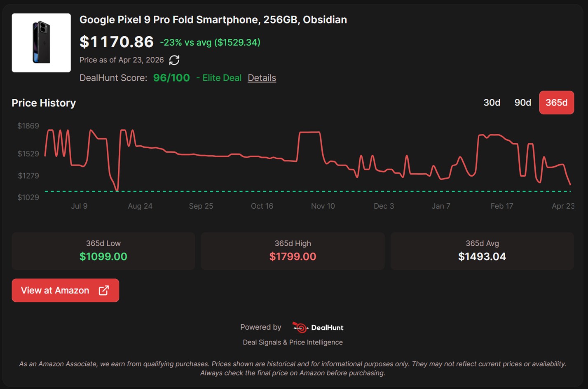
Task: Click the 365d Avg price card
Action: pyautogui.click(x=482, y=251)
